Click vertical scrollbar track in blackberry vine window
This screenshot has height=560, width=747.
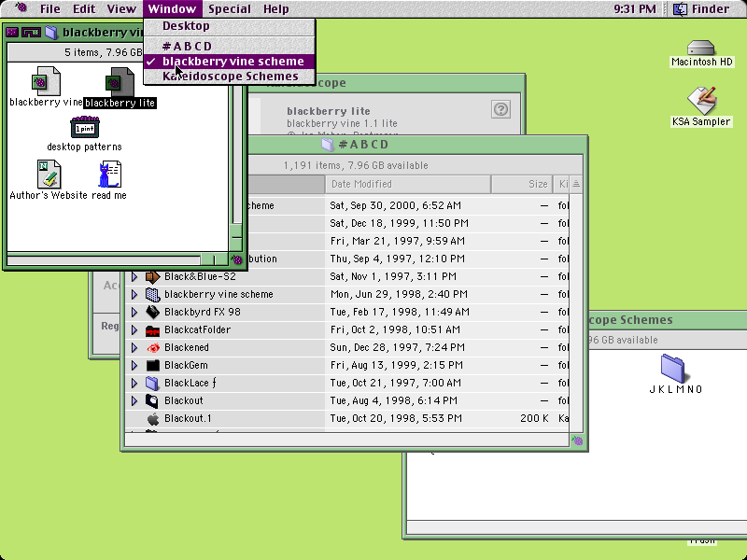237,152
